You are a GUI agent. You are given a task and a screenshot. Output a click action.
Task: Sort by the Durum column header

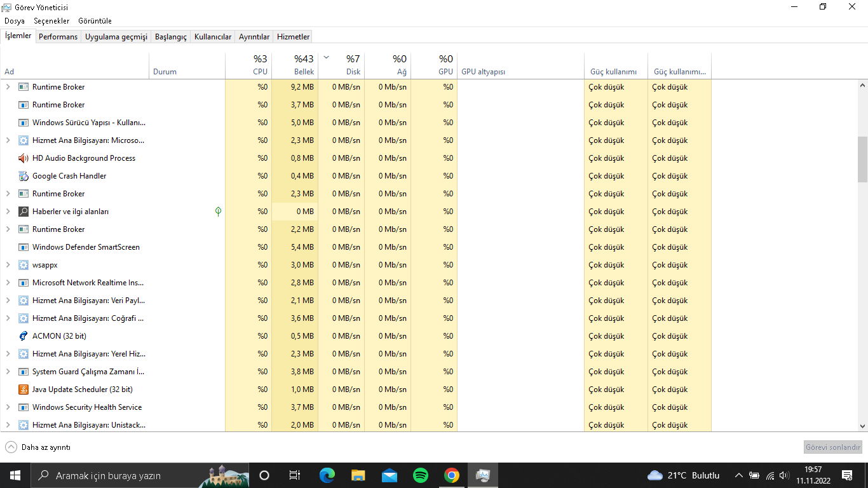point(187,65)
